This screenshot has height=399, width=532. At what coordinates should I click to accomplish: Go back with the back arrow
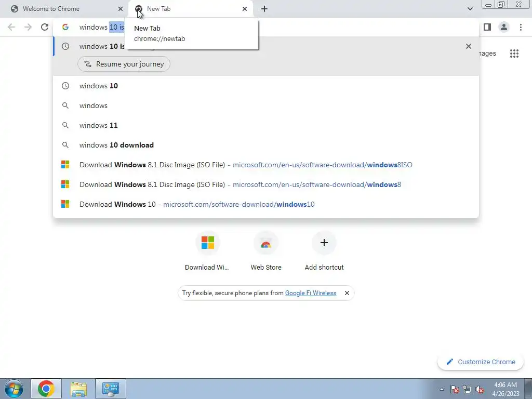[x=11, y=27]
